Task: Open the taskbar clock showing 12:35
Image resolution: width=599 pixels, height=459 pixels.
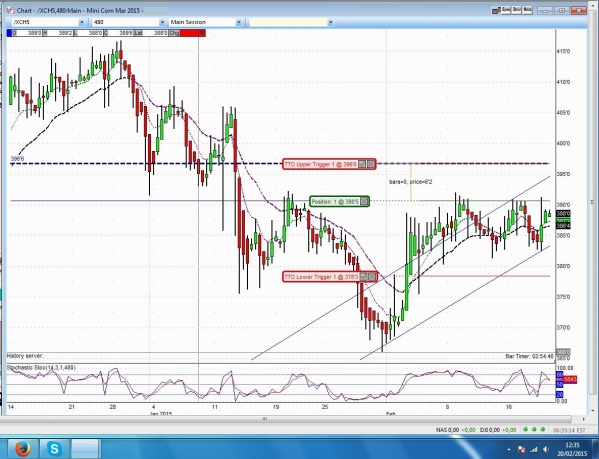Action: (573, 449)
